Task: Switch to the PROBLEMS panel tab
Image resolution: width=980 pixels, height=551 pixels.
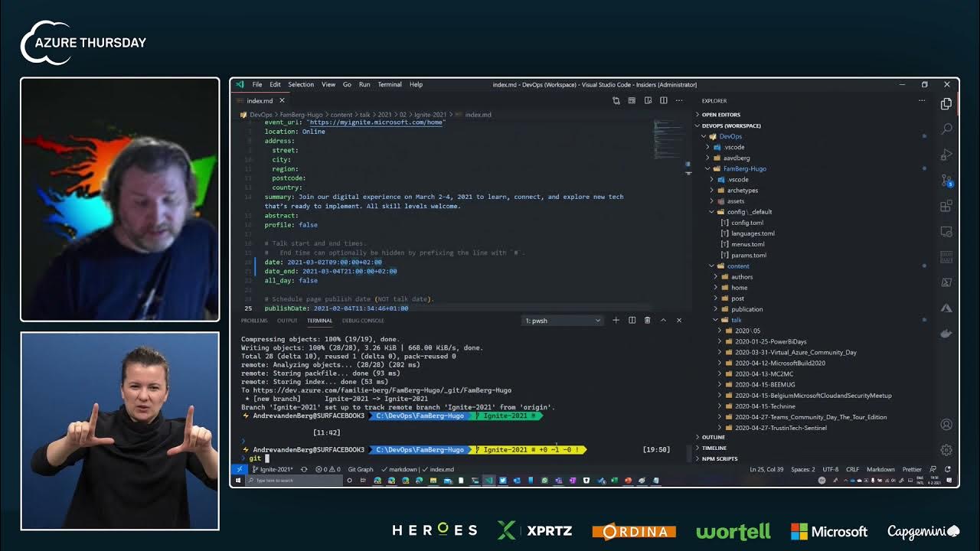Action: coord(254,321)
